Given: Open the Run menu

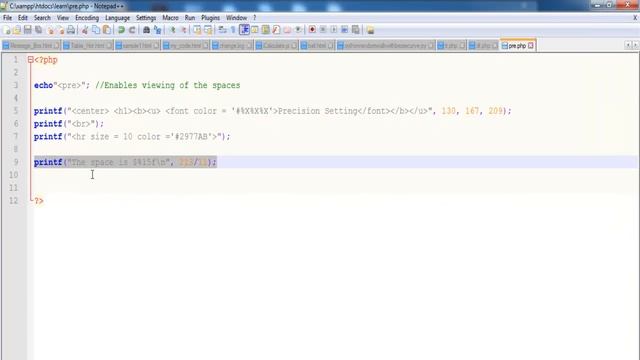Looking at the screenshot, I should point(190,18).
